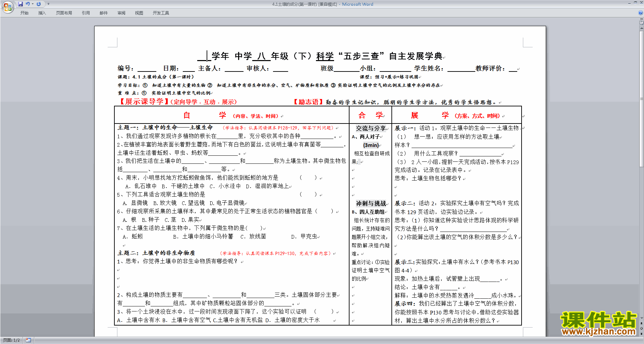Redo the last action

[x=39, y=4]
